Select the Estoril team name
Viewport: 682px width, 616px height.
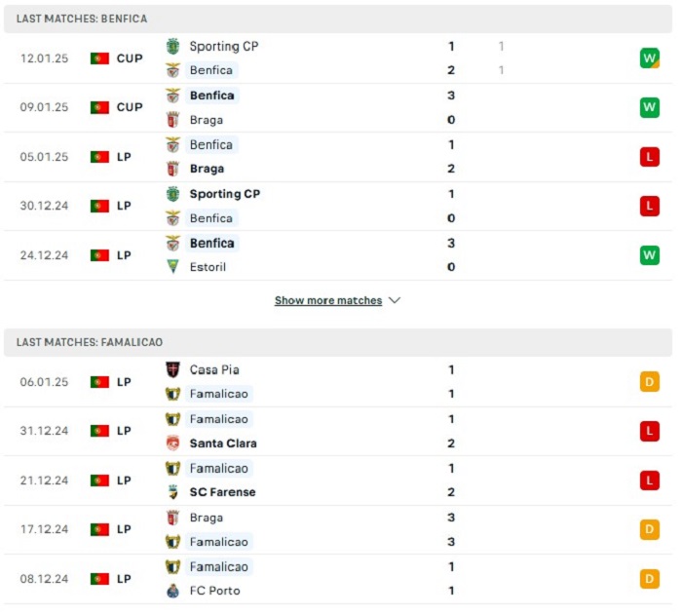(x=208, y=267)
